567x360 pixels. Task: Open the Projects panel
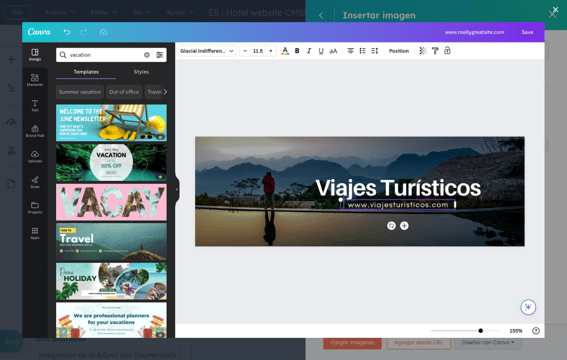click(35, 207)
